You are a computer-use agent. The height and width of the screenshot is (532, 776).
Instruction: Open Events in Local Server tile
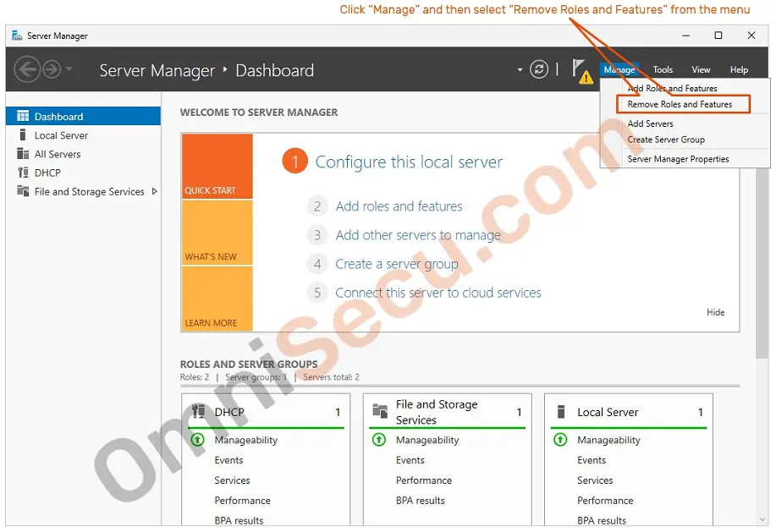592,460
